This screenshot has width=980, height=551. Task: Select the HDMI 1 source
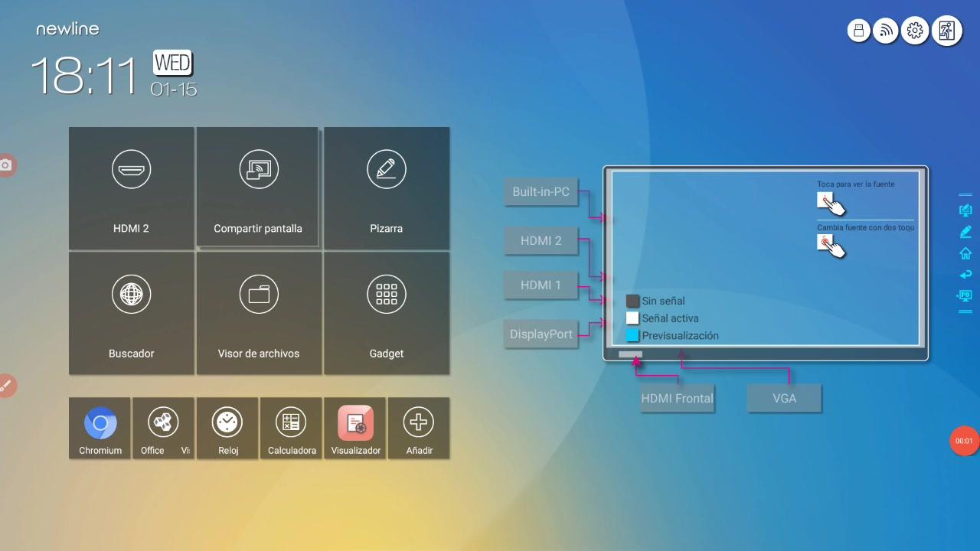click(541, 285)
